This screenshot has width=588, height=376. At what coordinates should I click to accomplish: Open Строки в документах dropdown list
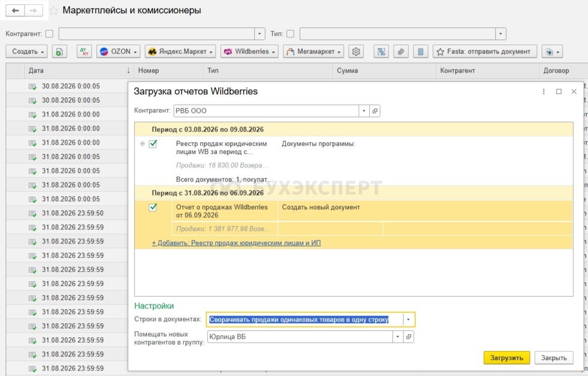408,320
